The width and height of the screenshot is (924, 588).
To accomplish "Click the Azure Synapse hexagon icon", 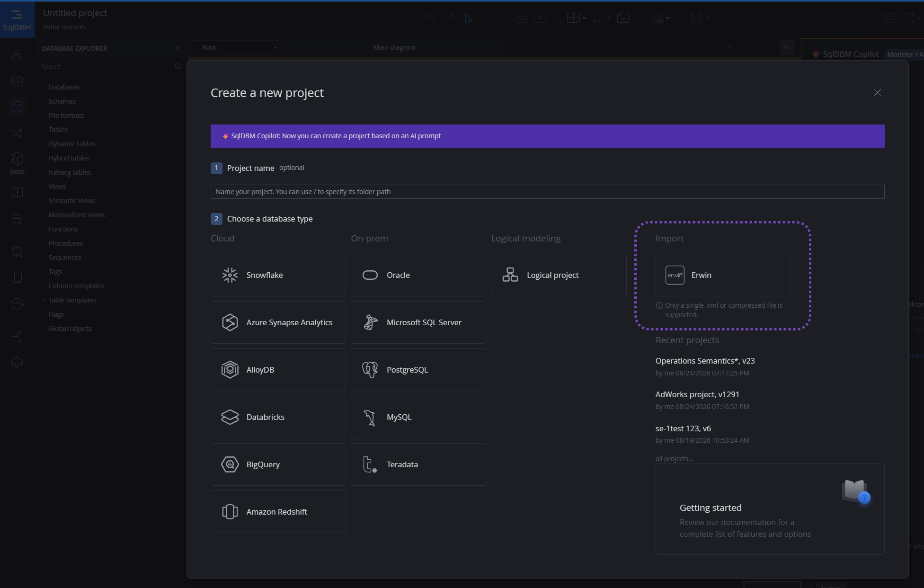I will tap(230, 322).
